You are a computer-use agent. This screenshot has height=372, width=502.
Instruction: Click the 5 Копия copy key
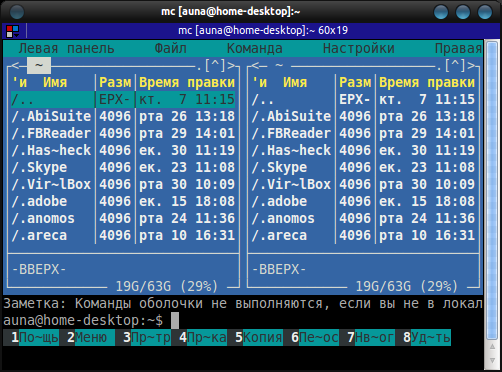(255, 337)
